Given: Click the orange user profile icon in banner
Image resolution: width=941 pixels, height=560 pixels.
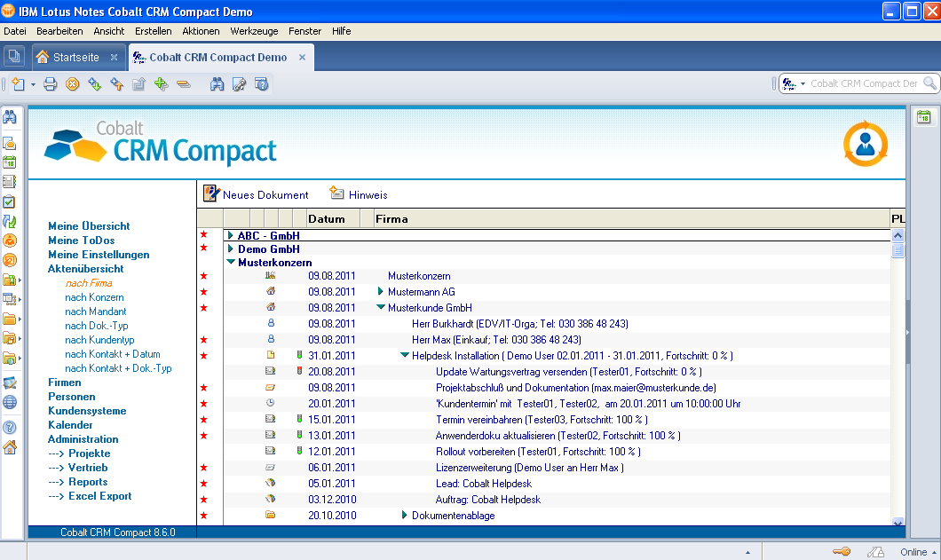Looking at the screenshot, I should (x=865, y=144).
